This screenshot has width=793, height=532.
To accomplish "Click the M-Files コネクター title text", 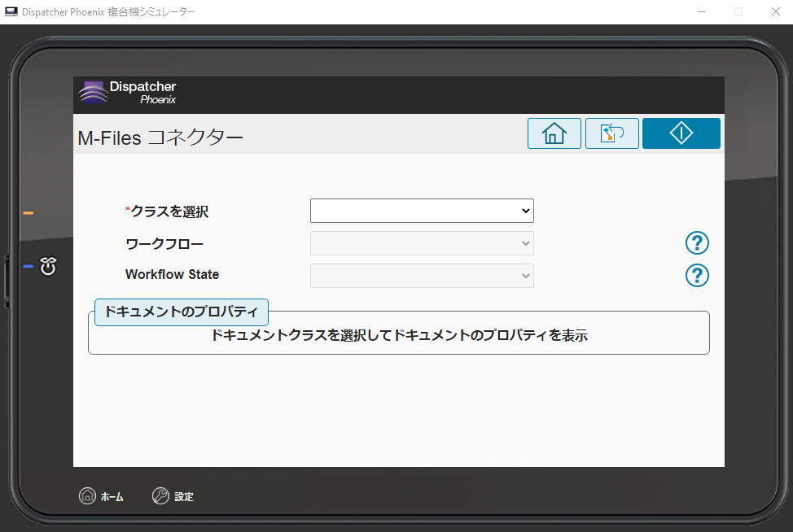I will (x=160, y=137).
